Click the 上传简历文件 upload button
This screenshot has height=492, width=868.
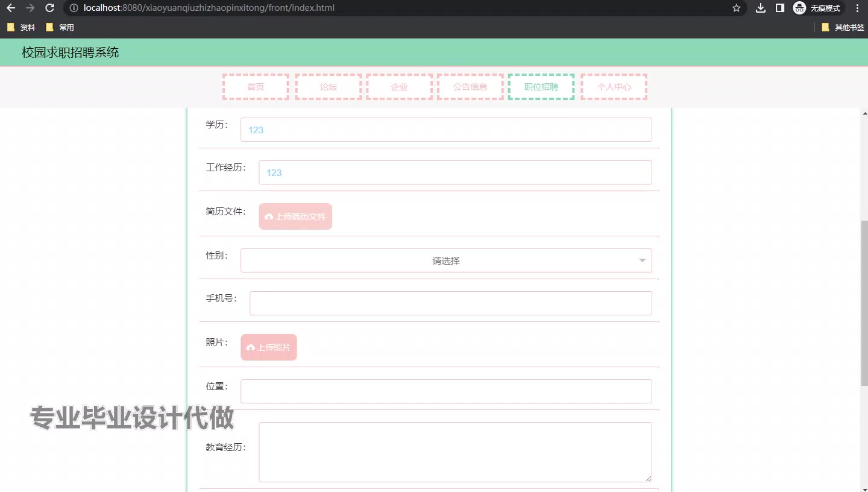point(295,216)
